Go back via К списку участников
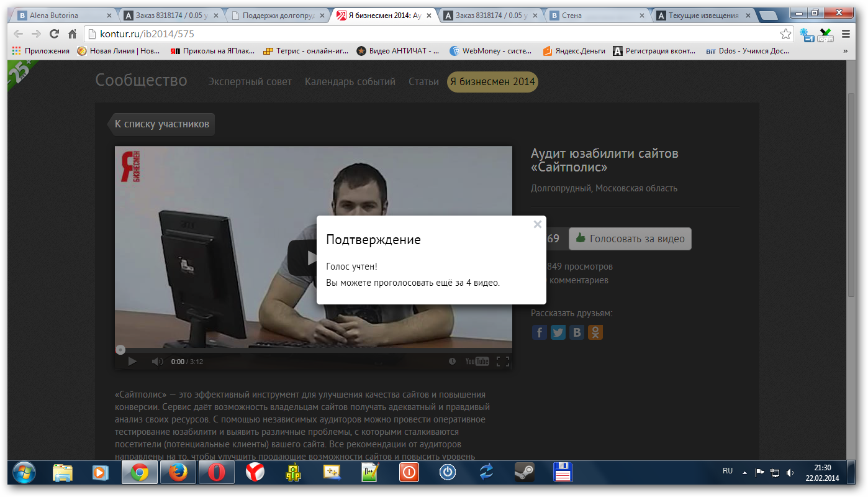 [x=161, y=124]
